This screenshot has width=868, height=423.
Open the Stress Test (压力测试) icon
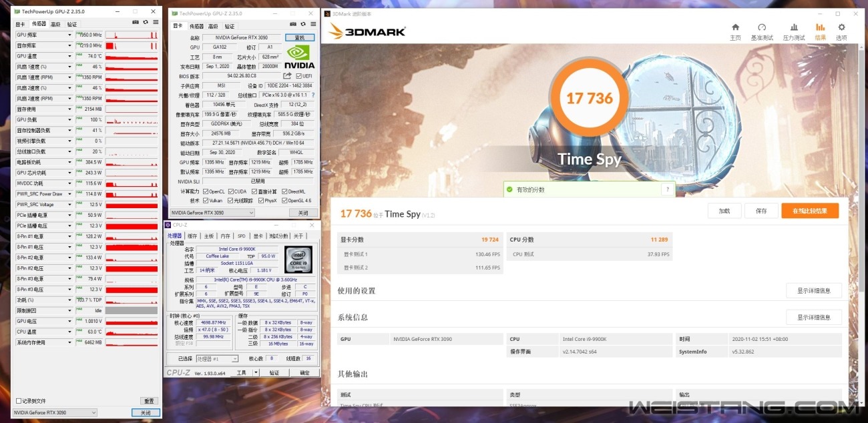[794, 31]
